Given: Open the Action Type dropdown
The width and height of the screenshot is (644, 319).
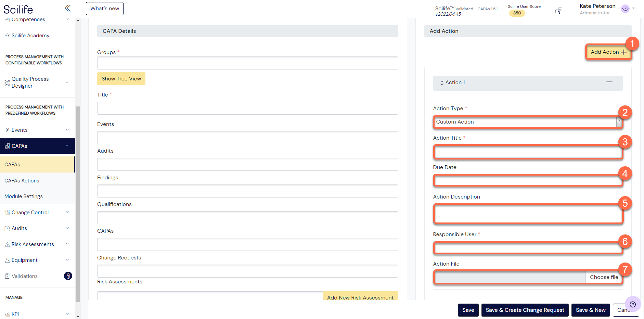Looking at the screenshot, I should click(528, 122).
